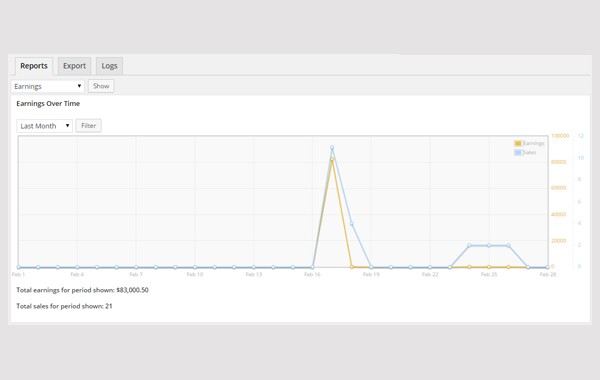This screenshot has width=600, height=380.
Task: Switch to the Reports tab
Action: click(x=34, y=66)
